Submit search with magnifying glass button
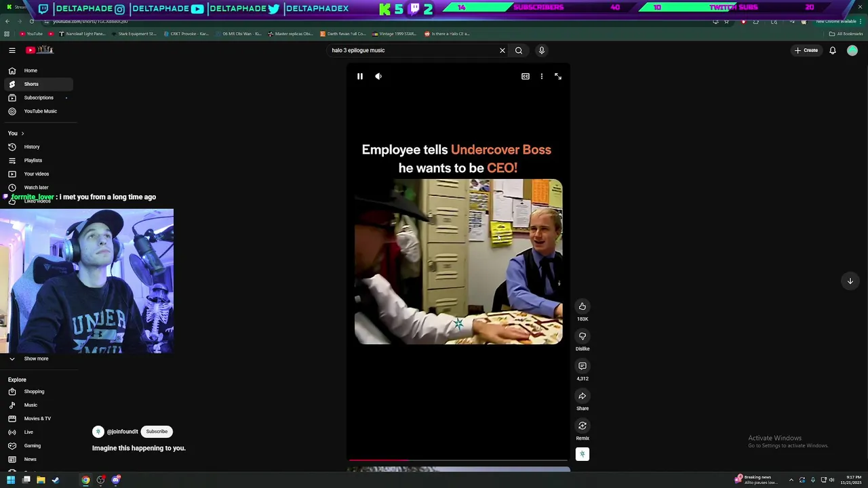Image resolution: width=868 pixels, height=488 pixels. [519, 50]
